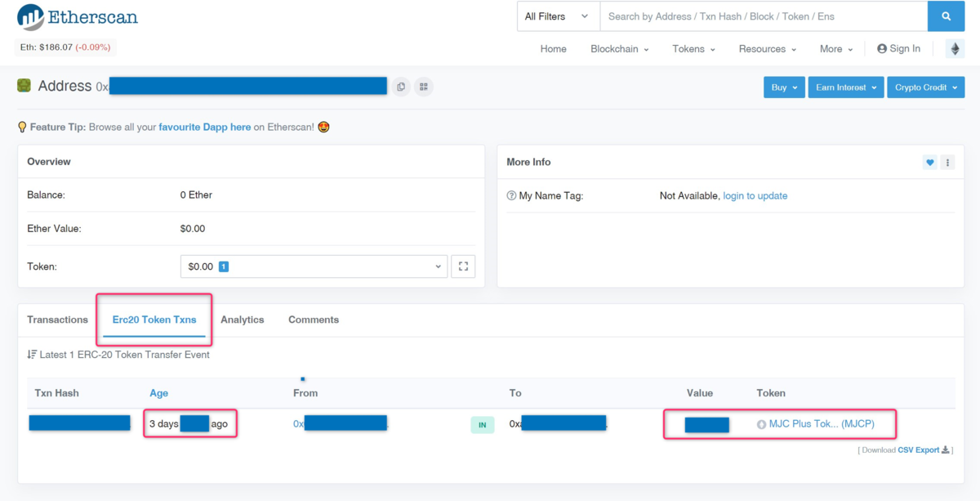Viewport: 980px width, 501px height.
Task: Open the Crypto Credit dropdown
Action: pos(925,87)
